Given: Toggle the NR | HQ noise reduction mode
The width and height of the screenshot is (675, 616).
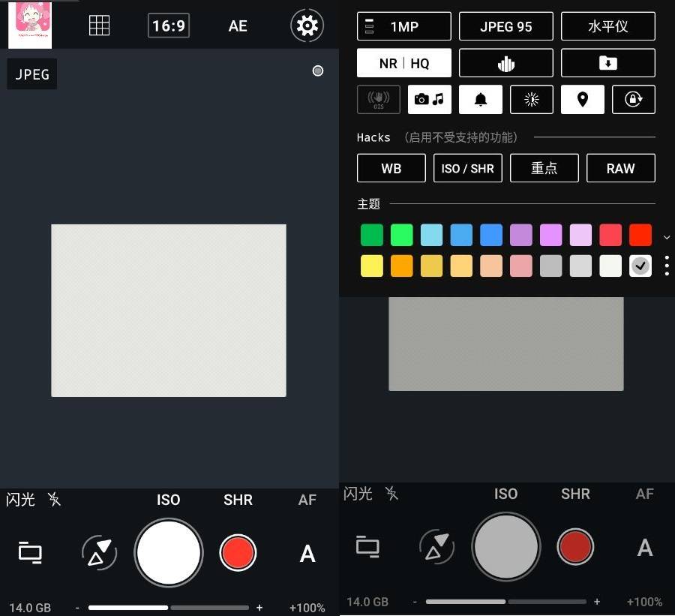Looking at the screenshot, I should tap(403, 63).
